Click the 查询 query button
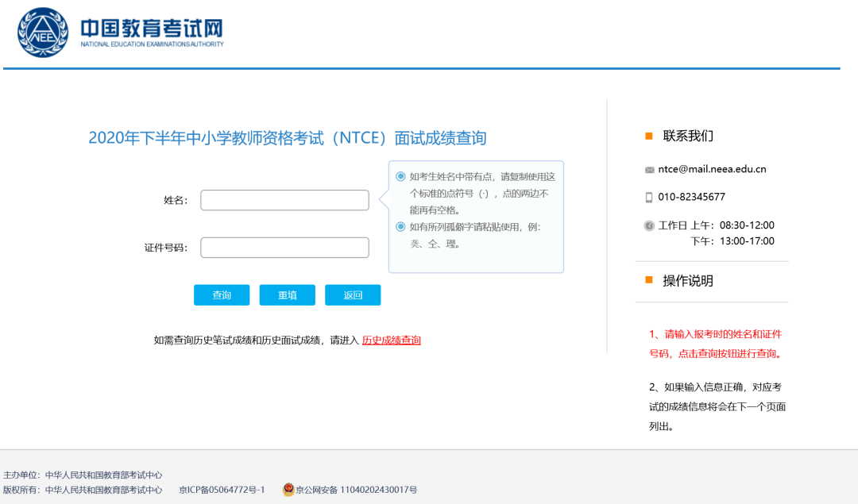This screenshot has height=504, width=858. [222, 294]
